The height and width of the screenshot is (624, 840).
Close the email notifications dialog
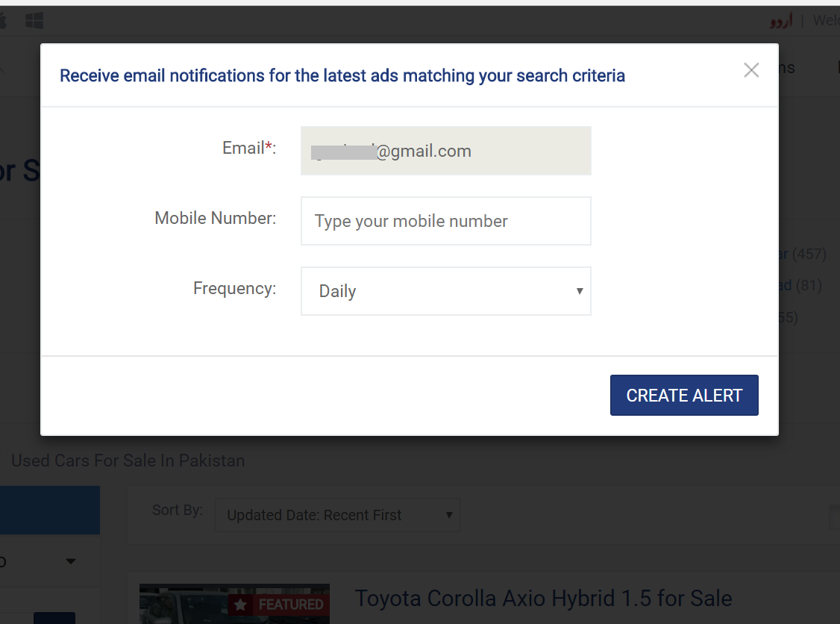point(751,69)
